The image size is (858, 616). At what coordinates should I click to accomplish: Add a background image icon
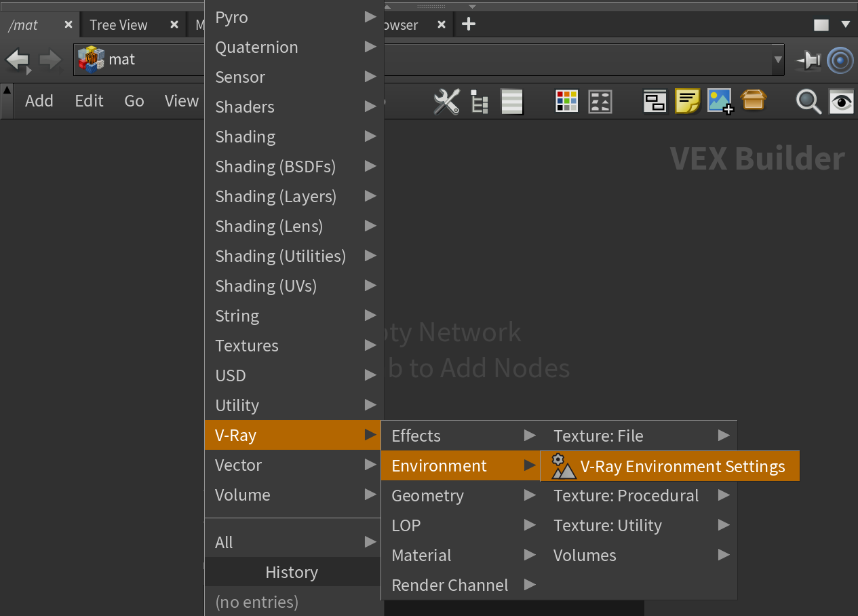click(720, 102)
